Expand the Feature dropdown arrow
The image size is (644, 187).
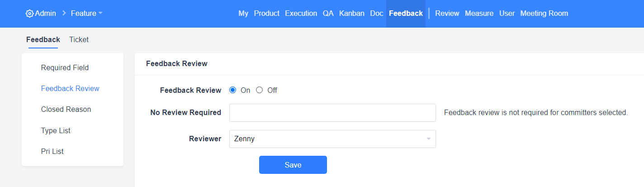click(100, 14)
